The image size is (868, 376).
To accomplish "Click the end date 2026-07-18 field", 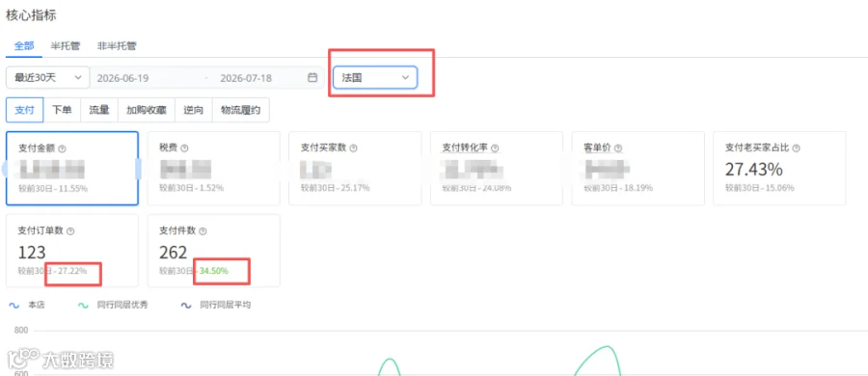I will [x=246, y=78].
